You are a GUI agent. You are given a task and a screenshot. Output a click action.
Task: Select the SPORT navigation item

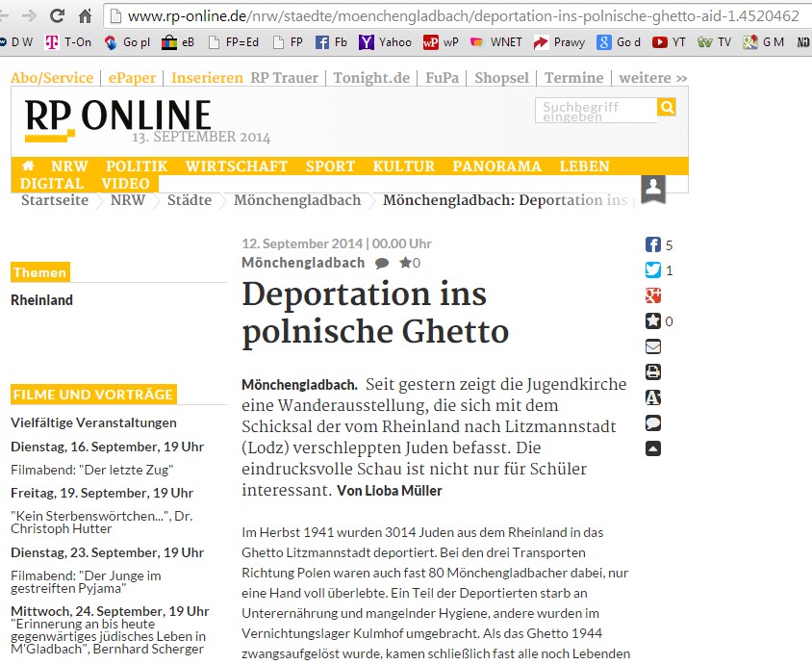point(330,166)
